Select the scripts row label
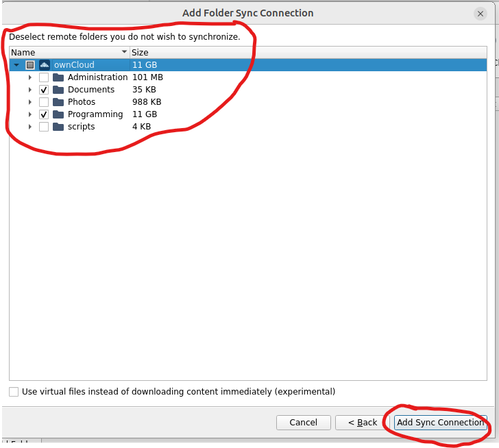499x448 pixels. (81, 127)
